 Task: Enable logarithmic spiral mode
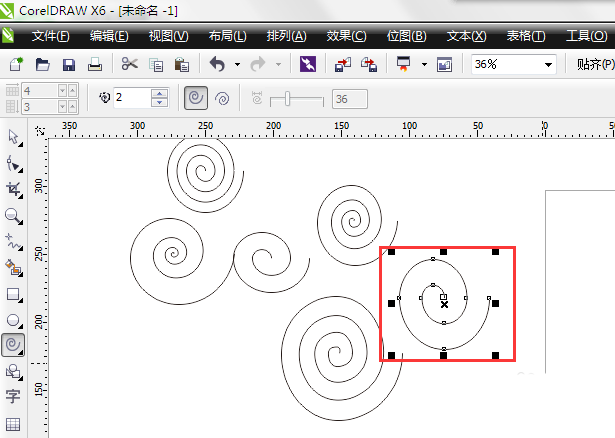pyautogui.click(x=222, y=98)
